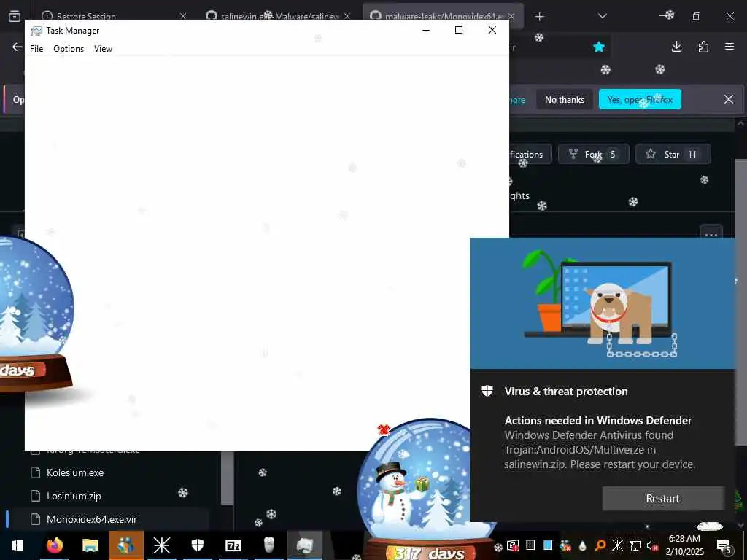Click the file icon beside Monoxidex64.exe.vir
747x560 pixels.
pos(35,519)
